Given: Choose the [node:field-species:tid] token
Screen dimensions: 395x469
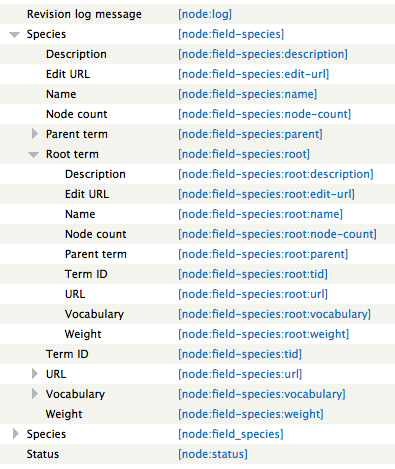Looking at the screenshot, I should [240, 354].
